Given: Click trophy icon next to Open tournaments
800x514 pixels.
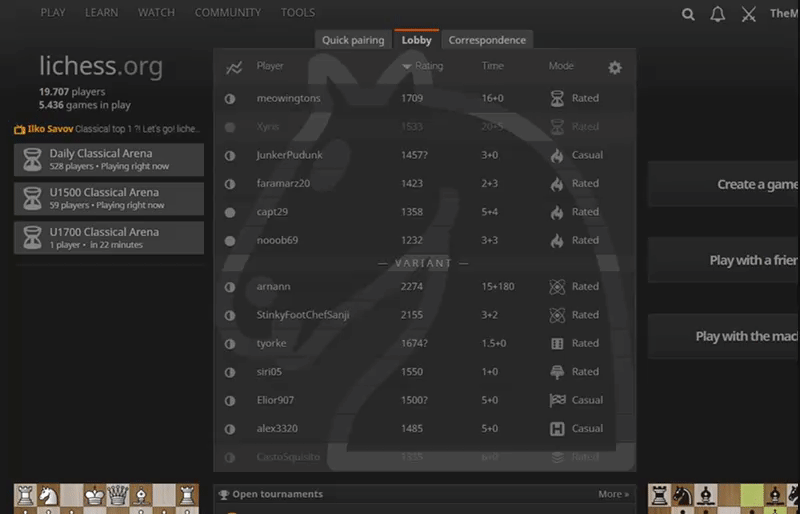Looking at the screenshot, I should pyautogui.click(x=223, y=494).
